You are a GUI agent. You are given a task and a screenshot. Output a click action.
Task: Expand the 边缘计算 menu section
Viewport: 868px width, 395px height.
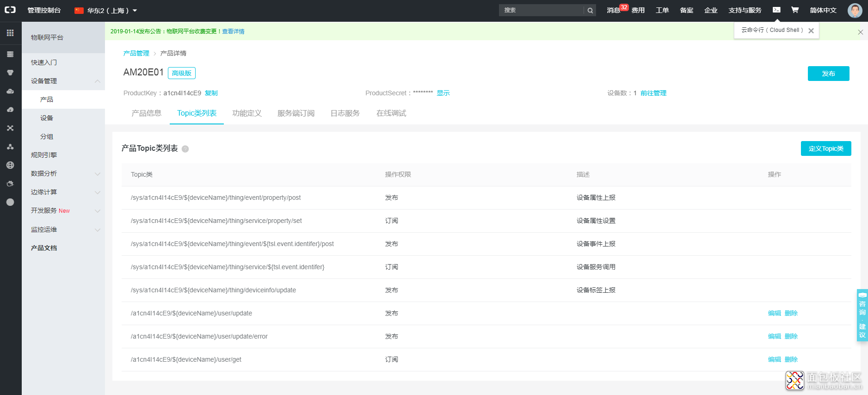[x=98, y=192]
